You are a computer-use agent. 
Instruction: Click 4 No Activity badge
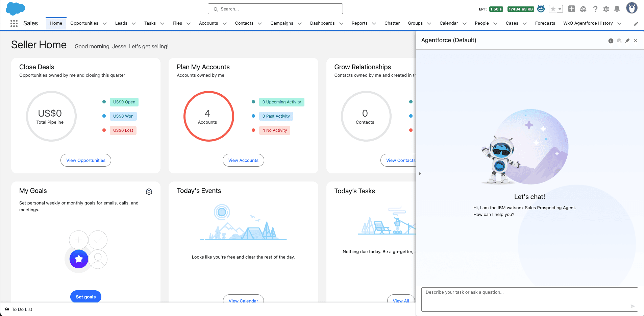tap(275, 130)
